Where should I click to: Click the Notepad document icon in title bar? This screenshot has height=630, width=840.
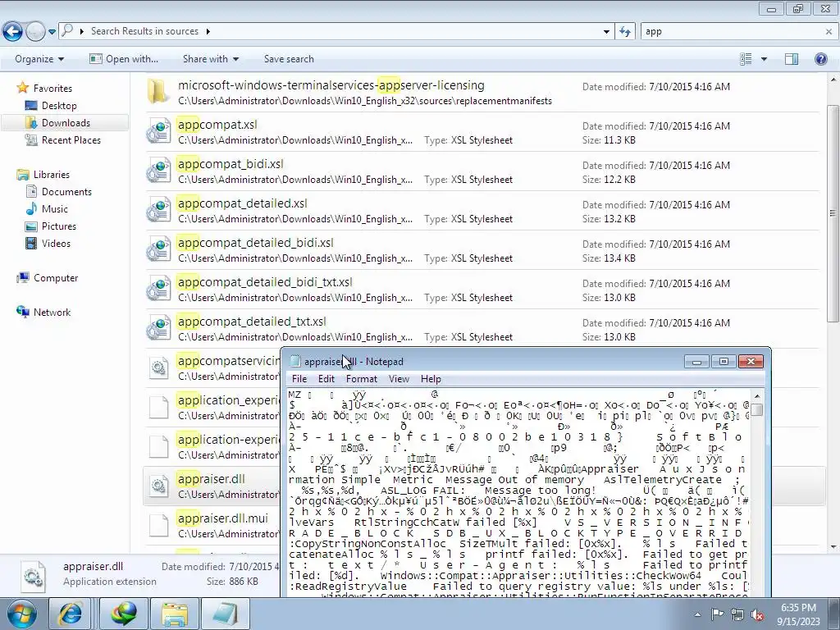pyautogui.click(x=294, y=362)
